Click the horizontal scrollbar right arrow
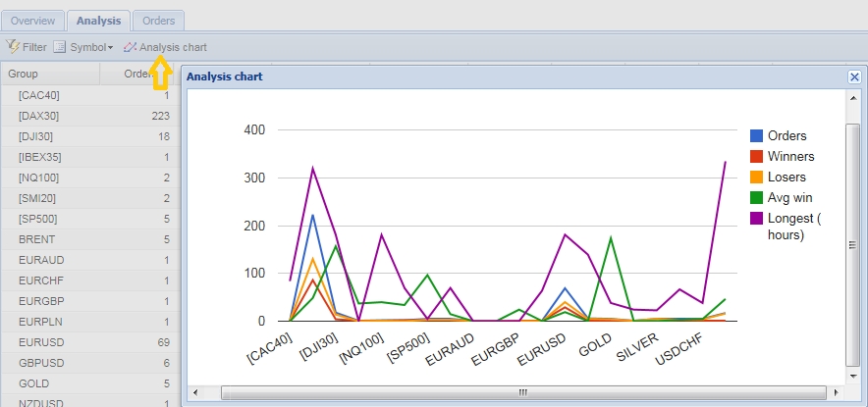Viewport: 868px width, 407px height. point(837,392)
